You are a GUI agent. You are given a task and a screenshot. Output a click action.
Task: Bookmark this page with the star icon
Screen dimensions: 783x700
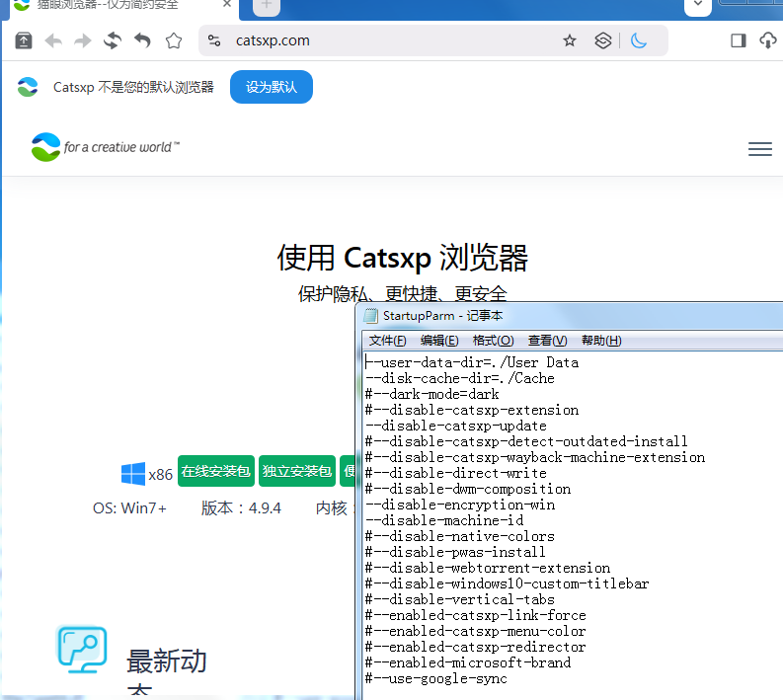570,40
